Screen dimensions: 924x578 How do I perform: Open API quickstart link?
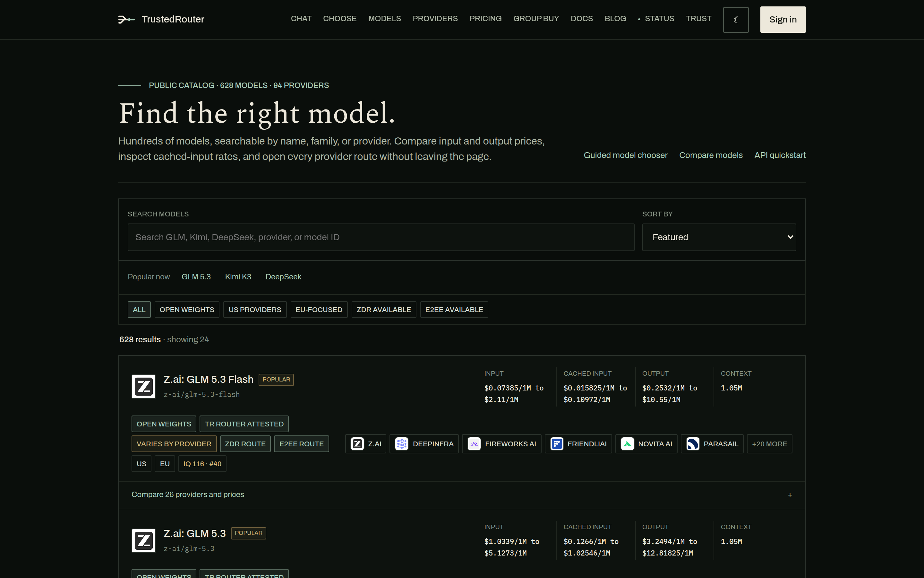(780, 155)
